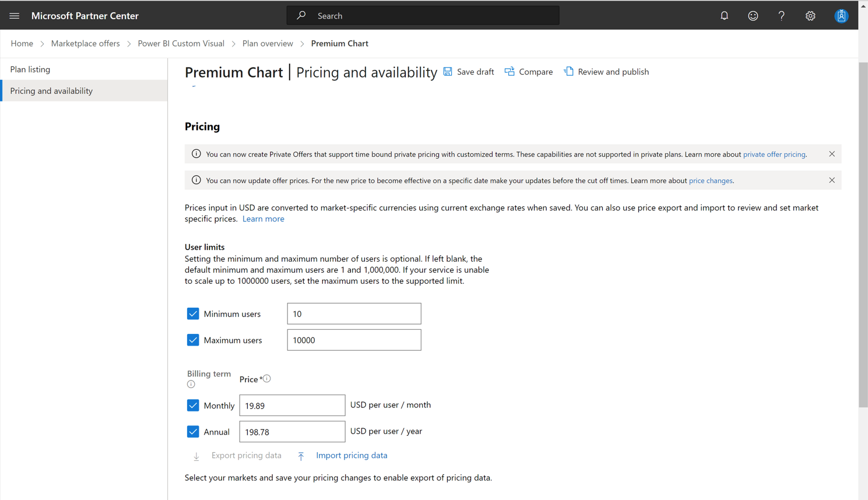Go to the Marketplace offers breadcrumb
Viewport: 868px width, 500px height.
pos(85,43)
